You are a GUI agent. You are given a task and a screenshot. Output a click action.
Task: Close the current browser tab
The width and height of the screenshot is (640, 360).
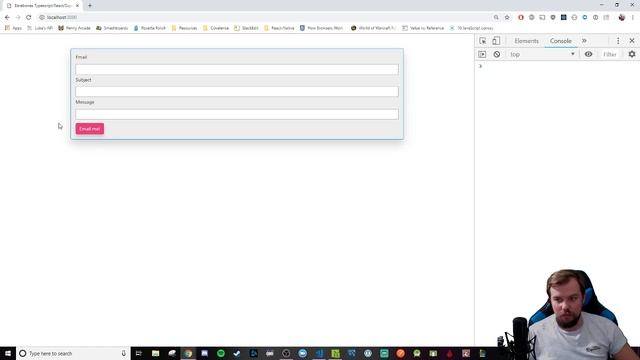tap(77, 6)
